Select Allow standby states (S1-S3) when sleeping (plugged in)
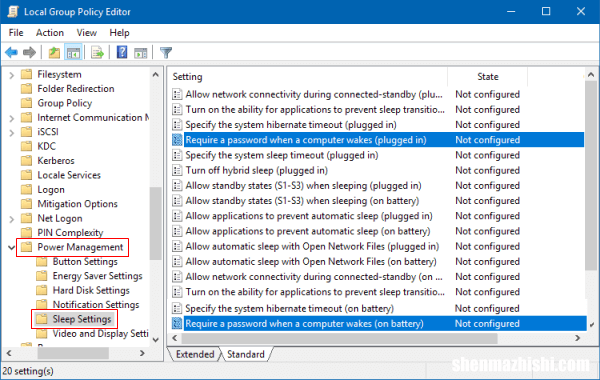Screen dimensions: 600x380 tap(303, 186)
